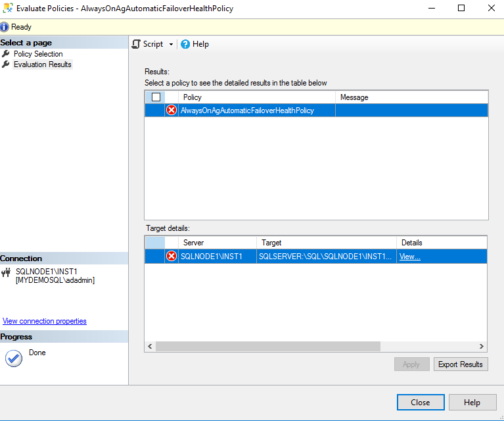Click the Target column header

point(326,243)
